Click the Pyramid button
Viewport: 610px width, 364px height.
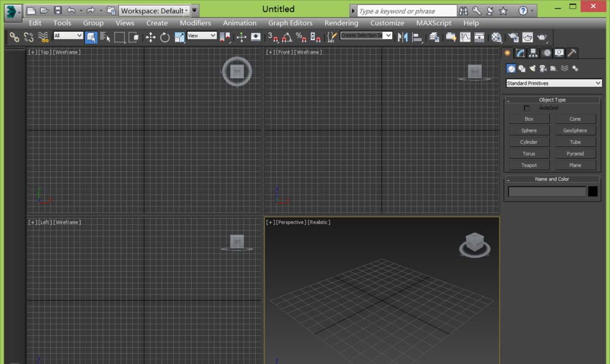click(575, 154)
